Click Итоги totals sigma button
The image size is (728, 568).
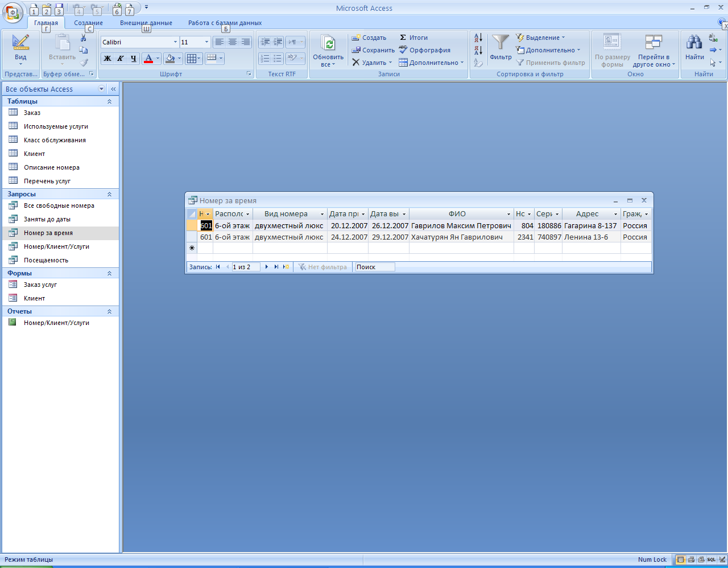pyautogui.click(x=413, y=38)
